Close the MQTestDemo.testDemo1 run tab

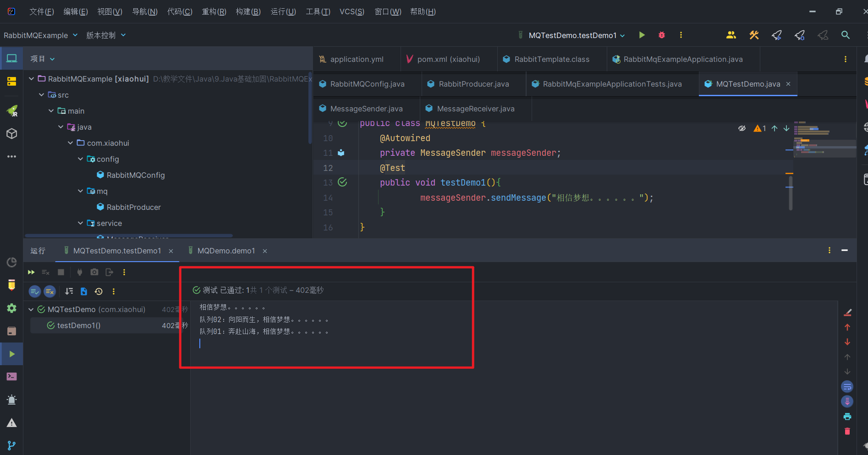point(171,251)
